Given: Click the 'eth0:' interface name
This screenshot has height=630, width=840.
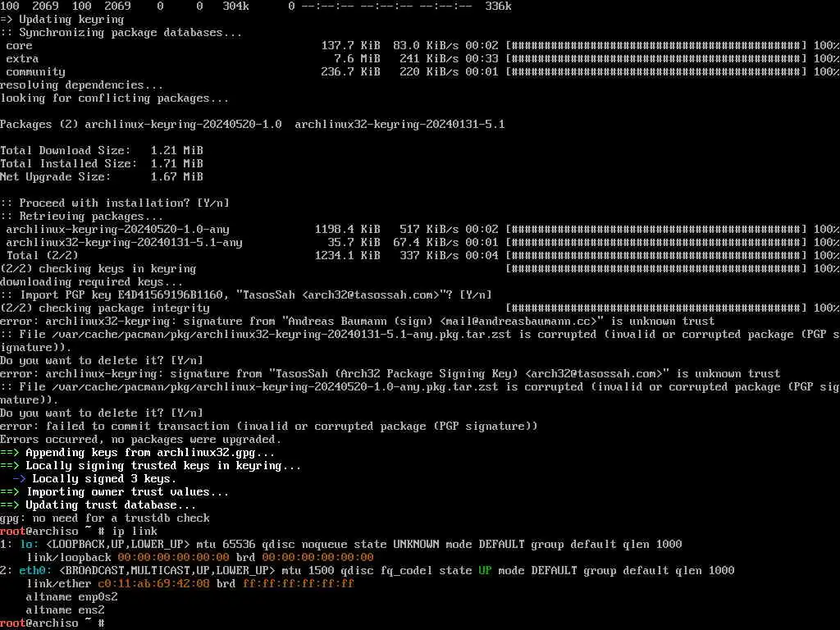Looking at the screenshot, I should [36, 571].
